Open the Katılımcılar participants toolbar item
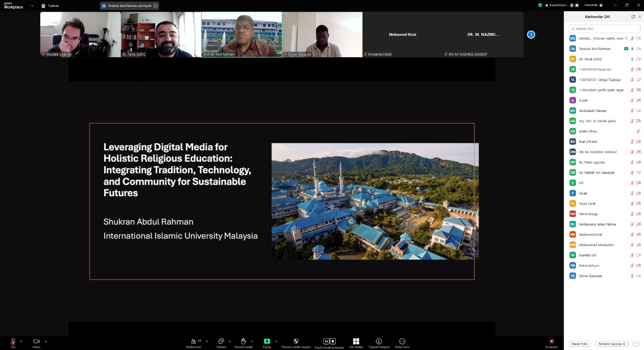This screenshot has width=644, height=350. point(194,342)
